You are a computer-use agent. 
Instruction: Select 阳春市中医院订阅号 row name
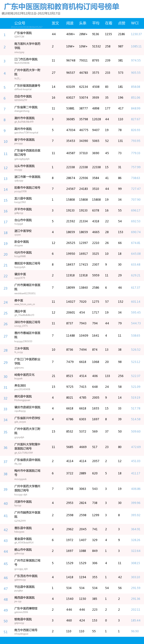coord(27,188)
